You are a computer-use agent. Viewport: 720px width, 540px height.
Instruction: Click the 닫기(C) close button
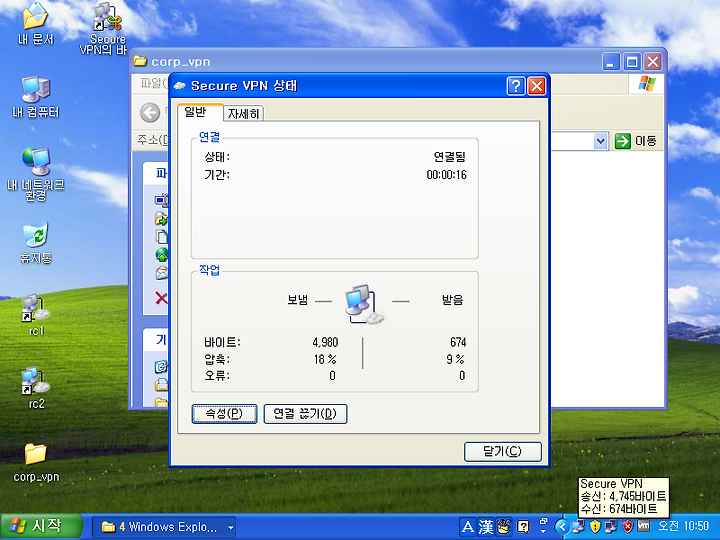coord(503,451)
